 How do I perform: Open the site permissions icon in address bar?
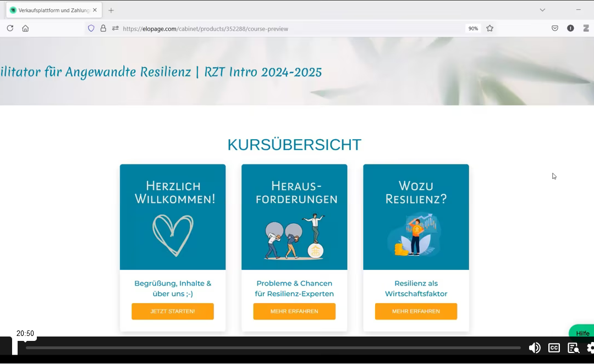pyautogui.click(x=116, y=29)
